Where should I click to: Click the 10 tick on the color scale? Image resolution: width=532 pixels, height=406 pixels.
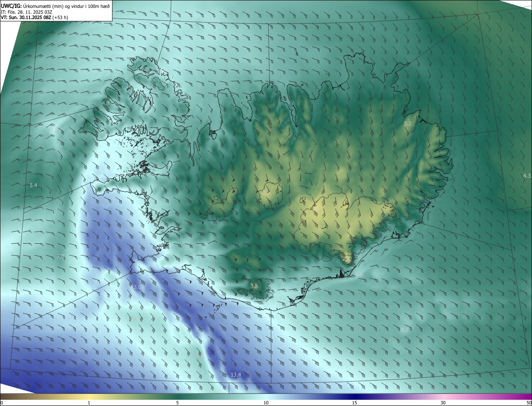[x=266, y=403]
